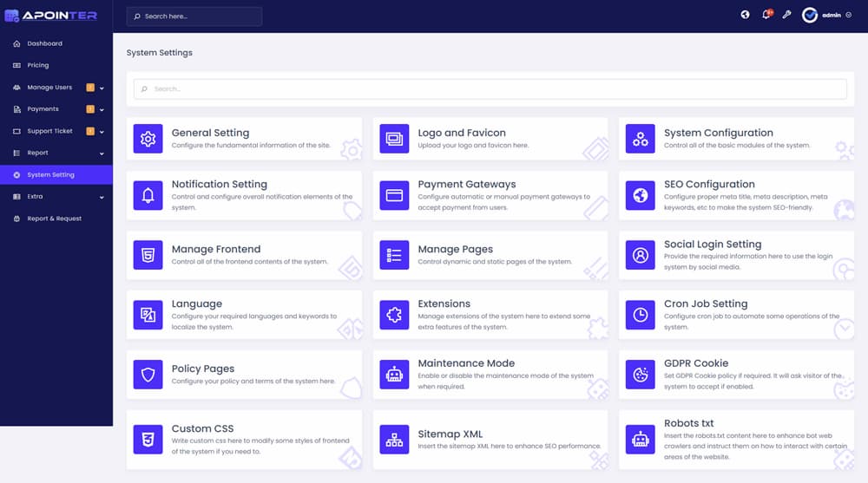Open the GDPR Cookie icon
This screenshot has height=483, width=868.
point(640,375)
